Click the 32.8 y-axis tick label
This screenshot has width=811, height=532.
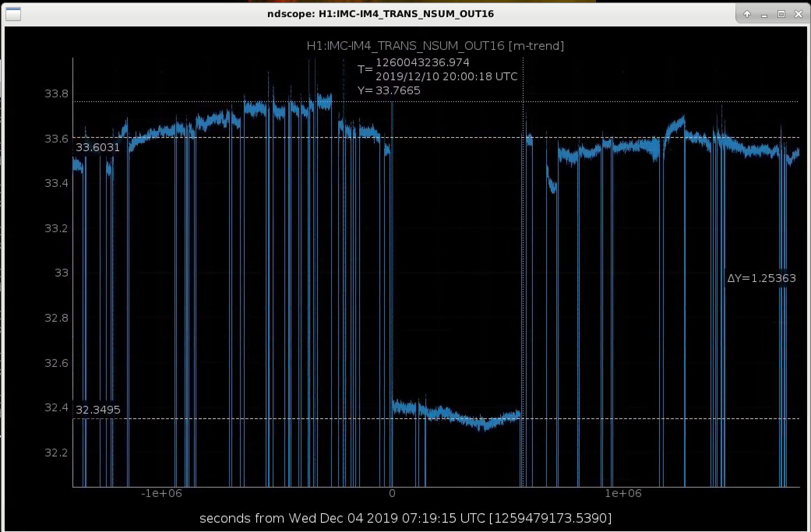coord(56,318)
